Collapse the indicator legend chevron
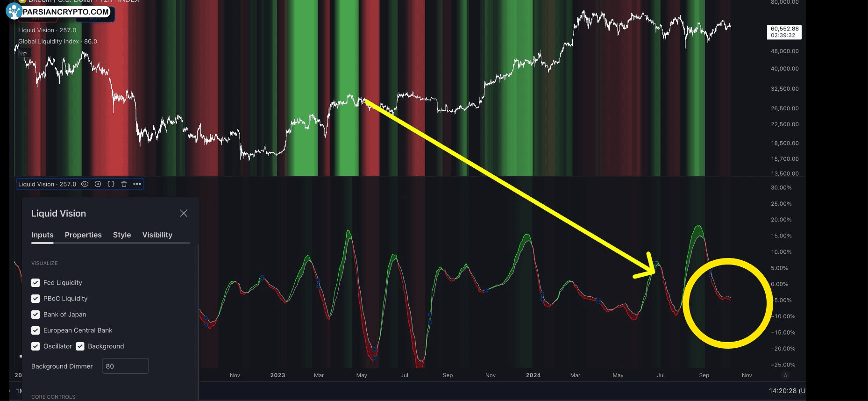The height and width of the screenshot is (401, 868). coord(24,53)
